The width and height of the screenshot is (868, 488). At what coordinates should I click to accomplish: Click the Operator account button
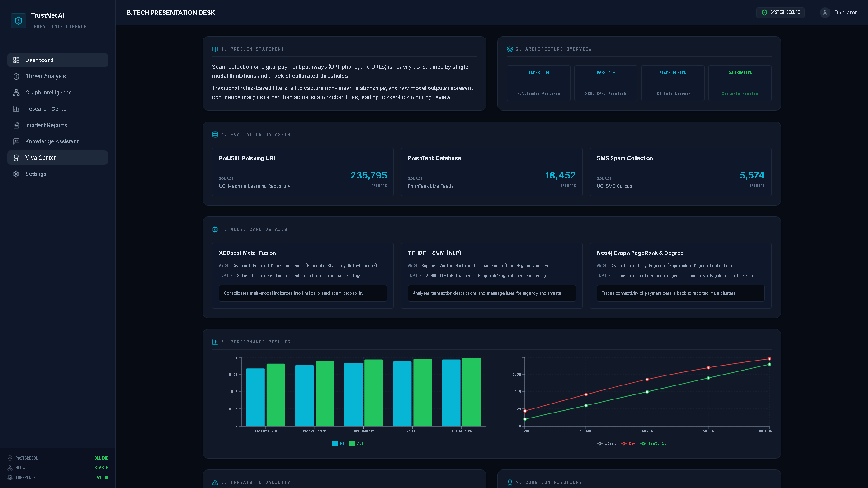click(839, 13)
